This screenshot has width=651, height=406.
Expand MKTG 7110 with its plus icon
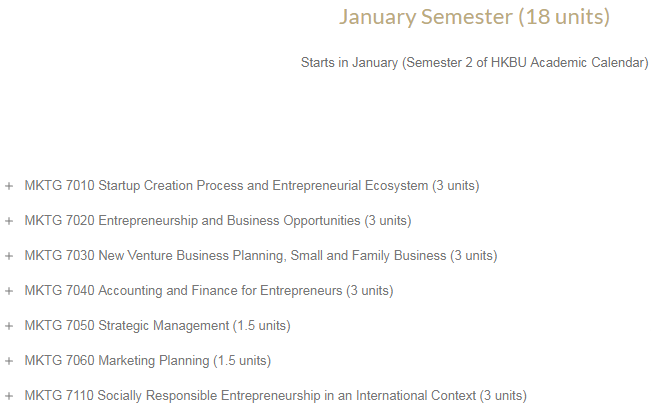[9, 396]
